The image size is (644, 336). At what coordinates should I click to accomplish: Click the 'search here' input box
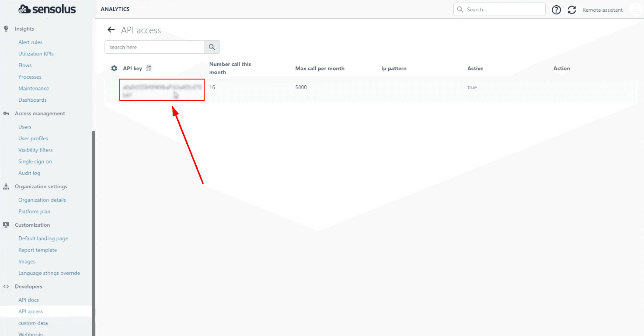point(154,47)
